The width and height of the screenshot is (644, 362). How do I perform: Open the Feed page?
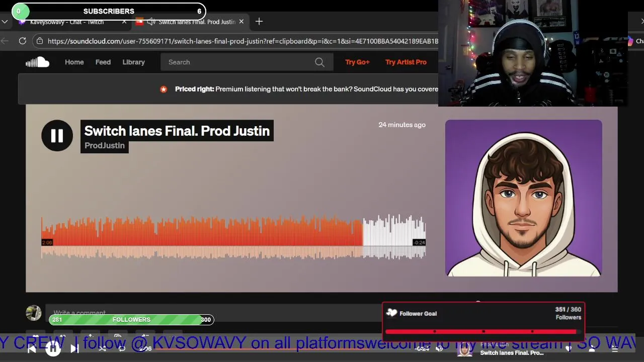[x=103, y=62]
